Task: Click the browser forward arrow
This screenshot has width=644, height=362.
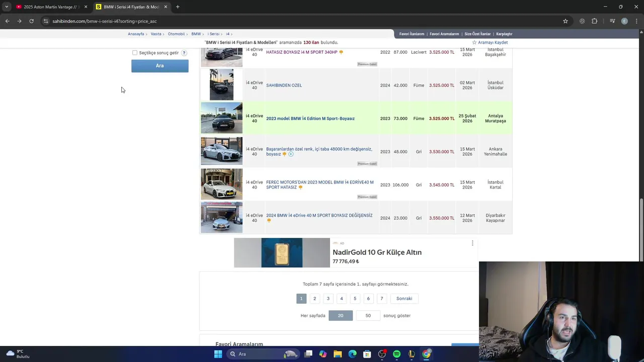Action: pos(19,21)
